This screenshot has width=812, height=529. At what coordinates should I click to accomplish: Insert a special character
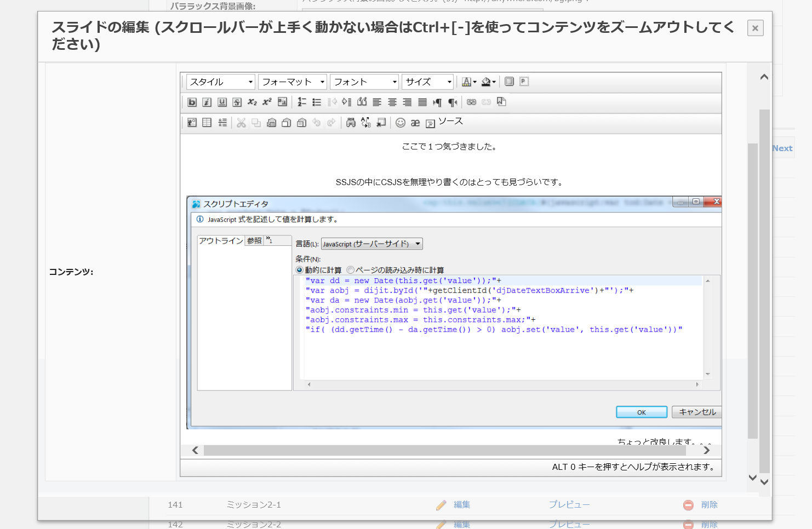pyautogui.click(x=415, y=123)
